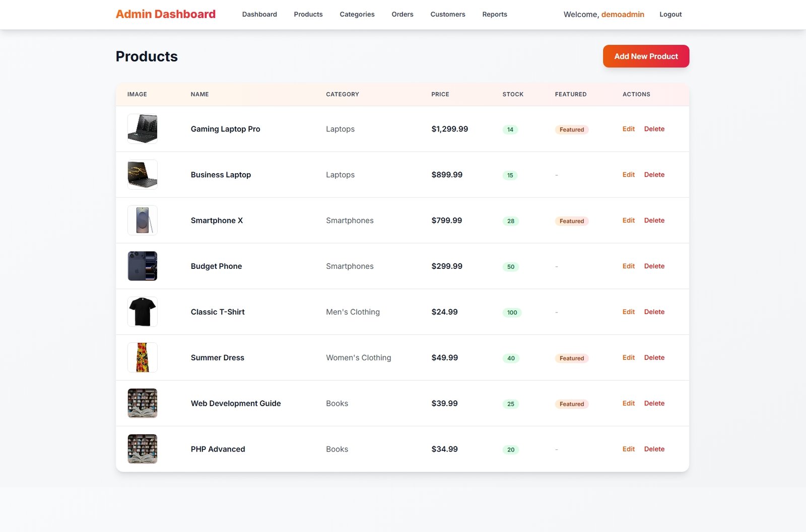Click the Gaming Laptop Pro product thumbnail
The width and height of the screenshot is (806, 532).
[x=143, y=129]
